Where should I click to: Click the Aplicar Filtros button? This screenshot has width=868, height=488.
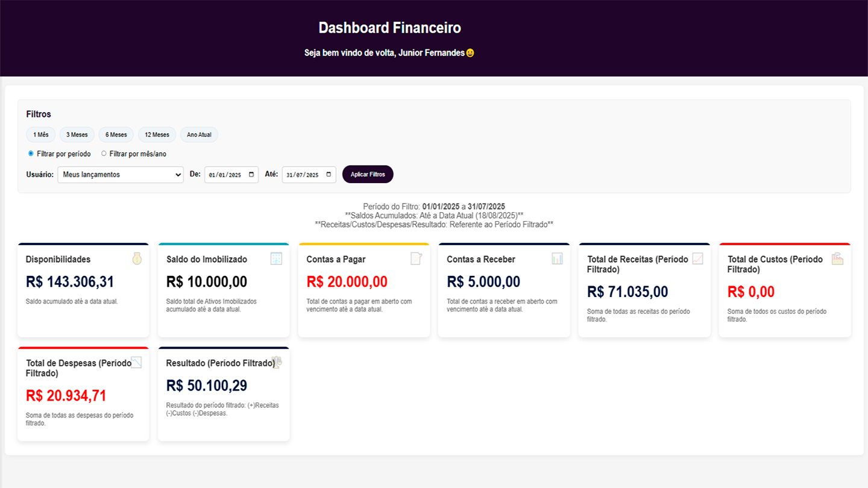[x=368, y=174]
